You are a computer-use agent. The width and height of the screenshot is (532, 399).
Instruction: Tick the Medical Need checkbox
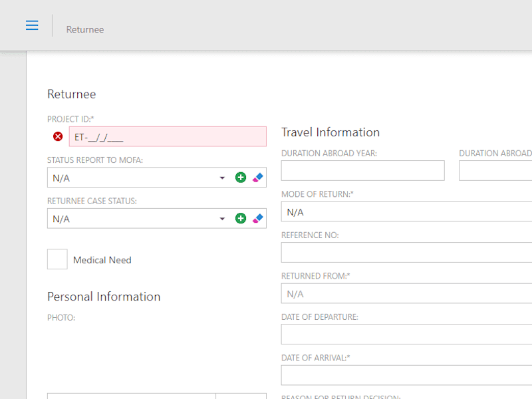(x=57, y=259)
